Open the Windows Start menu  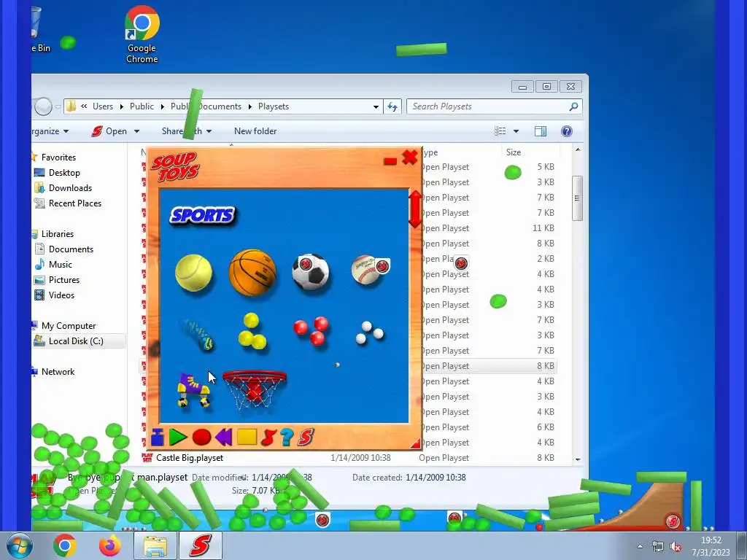pos(20,545)
